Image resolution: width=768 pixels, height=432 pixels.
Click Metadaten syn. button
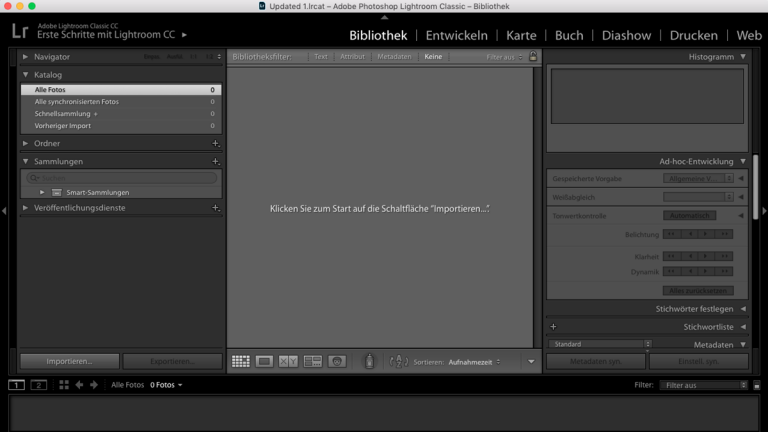[596, 361]
